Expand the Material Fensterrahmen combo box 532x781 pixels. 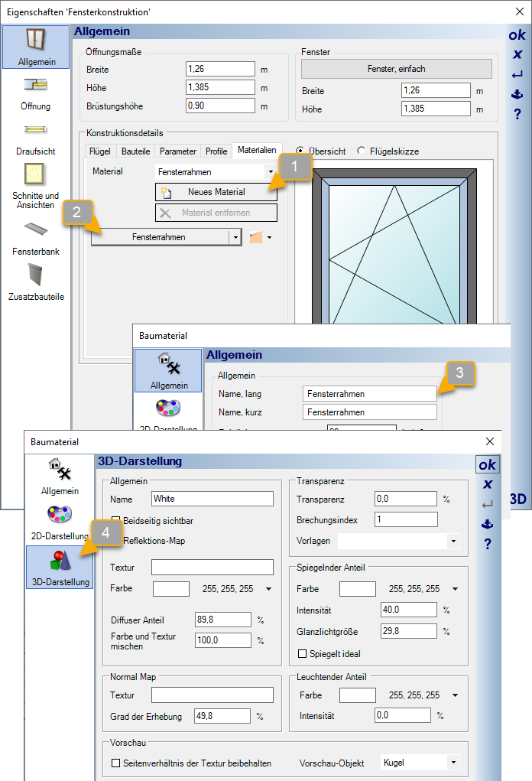[x=270, y=173]
